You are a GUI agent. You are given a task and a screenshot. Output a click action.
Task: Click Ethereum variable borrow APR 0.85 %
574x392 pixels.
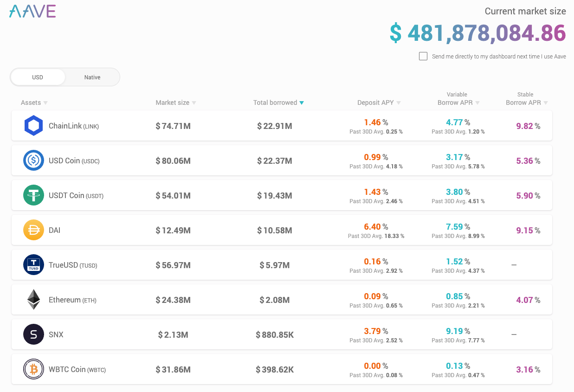(458, 296)
